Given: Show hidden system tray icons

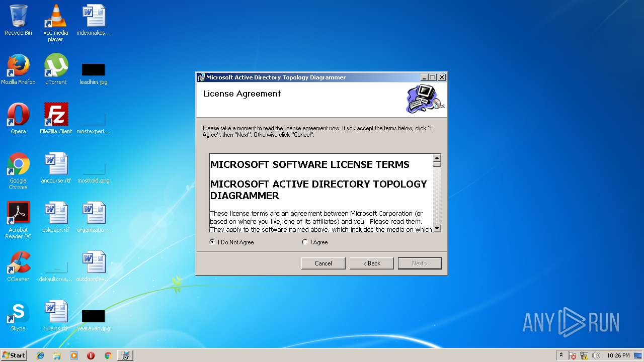Looking at the screenshot, I should click(561, 355).
